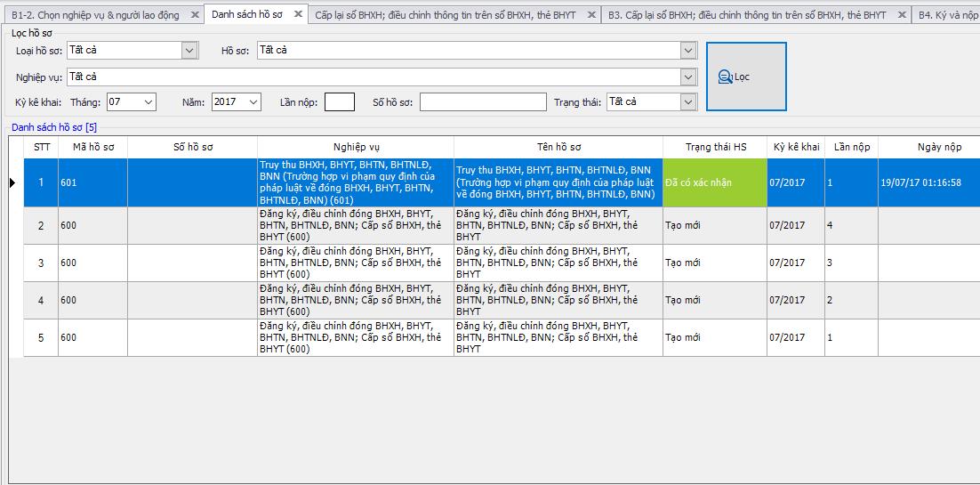Click the Truy thu BHXH nghiệp vụ cell
This screenshot has width=980, height=485.
(356, 182)
